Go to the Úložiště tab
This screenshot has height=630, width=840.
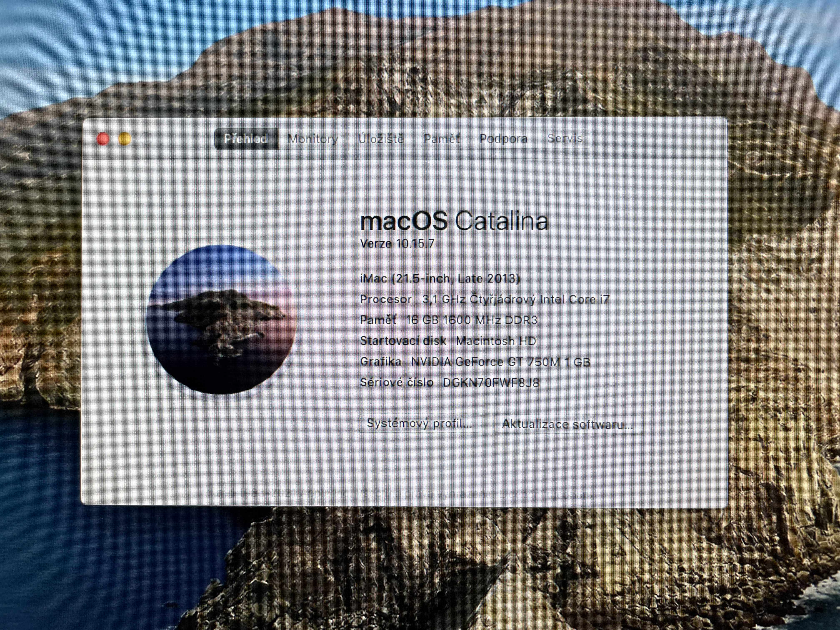click(x=380, y=139)
